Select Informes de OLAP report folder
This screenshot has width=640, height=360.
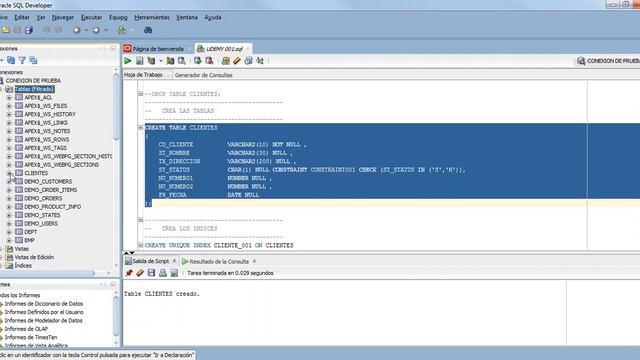pos(26,329)
